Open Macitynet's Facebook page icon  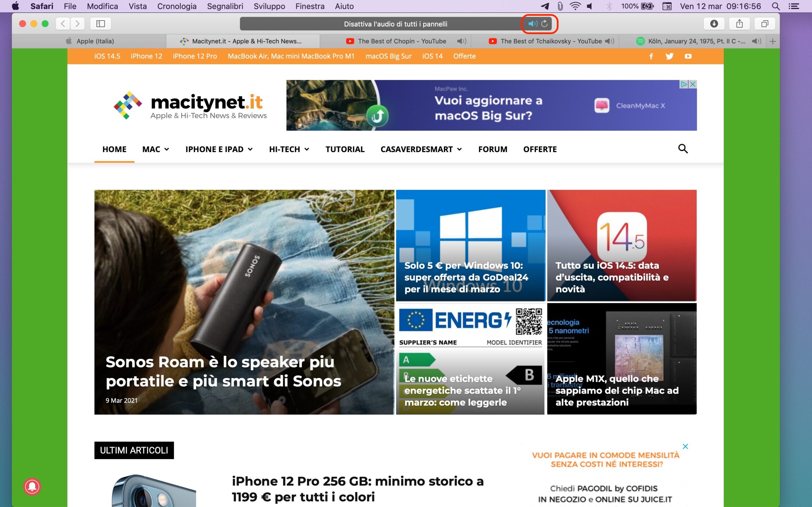[651, 56]
